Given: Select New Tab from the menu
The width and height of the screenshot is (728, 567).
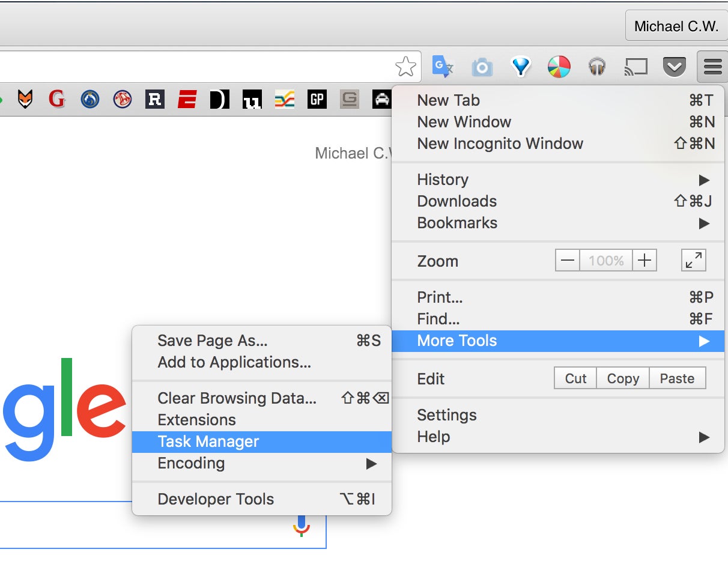Looking at the screenshot, I should (x=558, y=100).
